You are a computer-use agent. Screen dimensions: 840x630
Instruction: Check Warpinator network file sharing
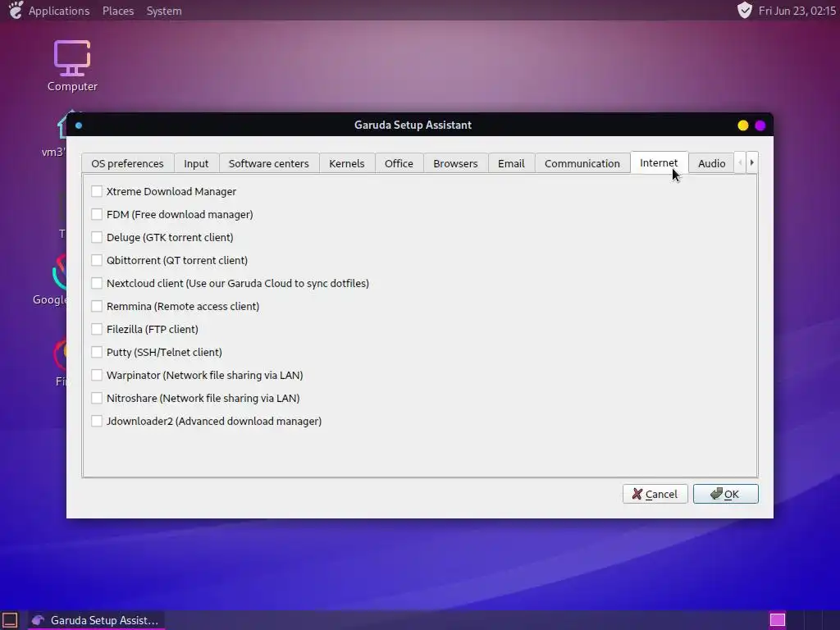click(97, 375)
